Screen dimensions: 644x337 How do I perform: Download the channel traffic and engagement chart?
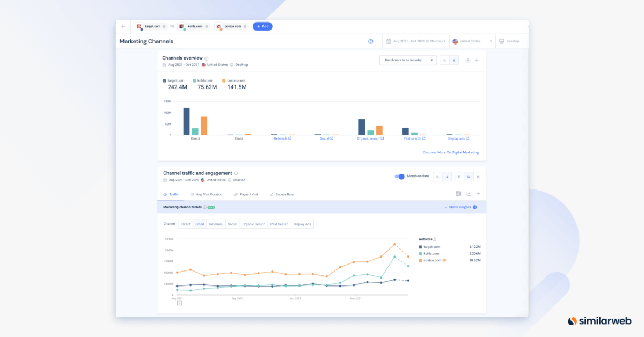(x=469, y=194)
